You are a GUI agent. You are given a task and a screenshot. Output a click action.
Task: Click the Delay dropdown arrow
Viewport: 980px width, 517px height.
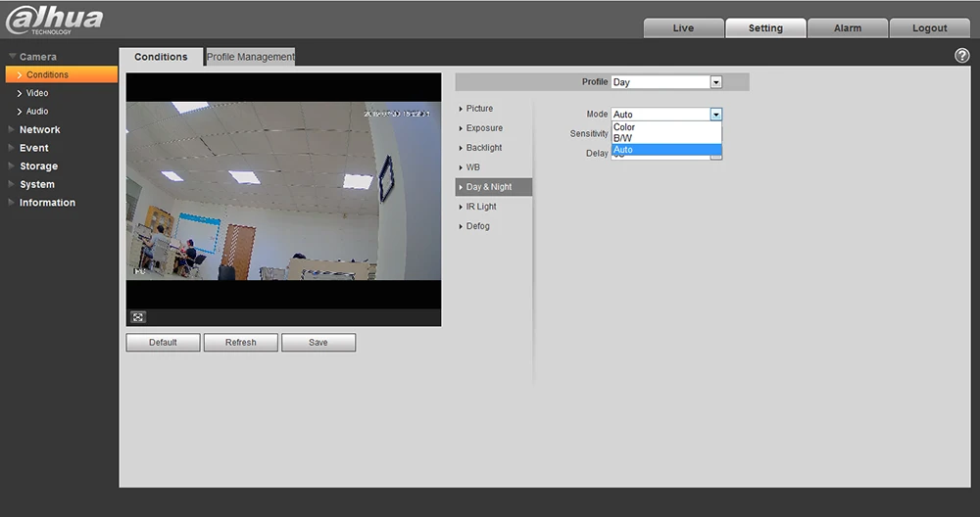716,158
